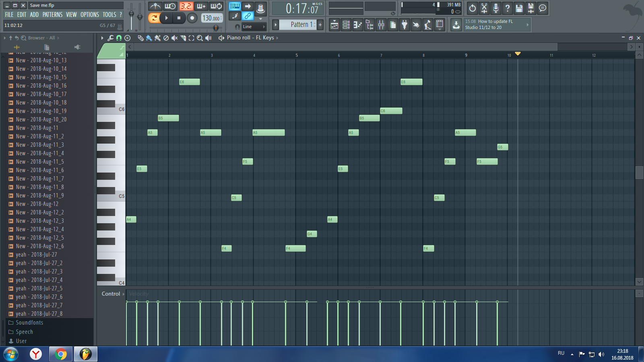644x362 pixels.
Task: Save the project with the floppy icon
Action: click(x=519, y=8)
